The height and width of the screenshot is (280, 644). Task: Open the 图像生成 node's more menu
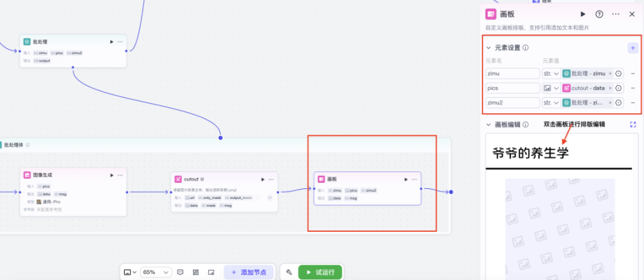tap(120, 176)
